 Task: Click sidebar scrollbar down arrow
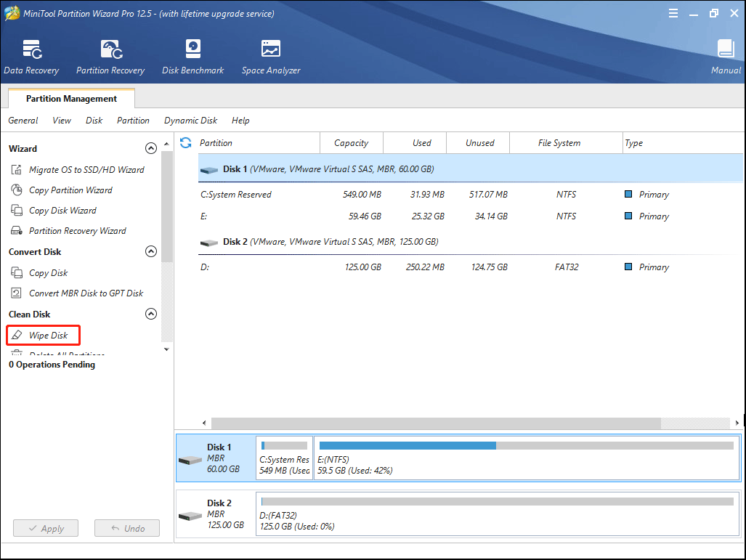tap(166, 349)
